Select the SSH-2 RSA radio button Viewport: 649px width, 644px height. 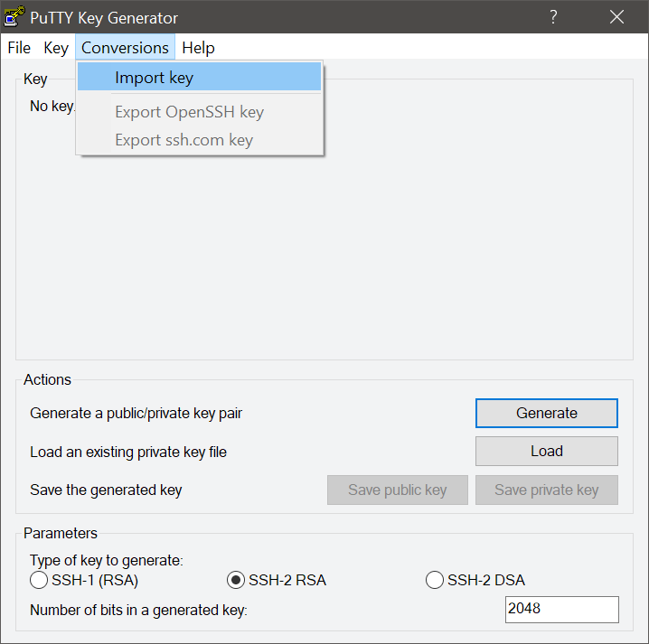click(x=236, y=580)
